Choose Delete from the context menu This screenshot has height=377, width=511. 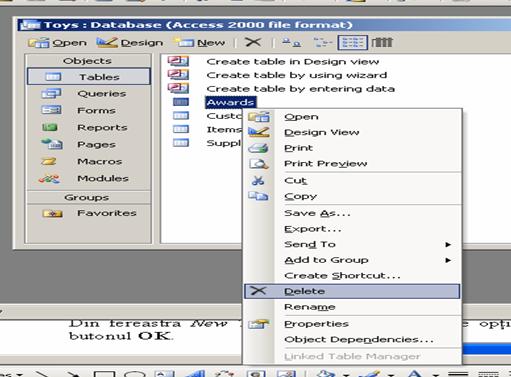(352, 291)
